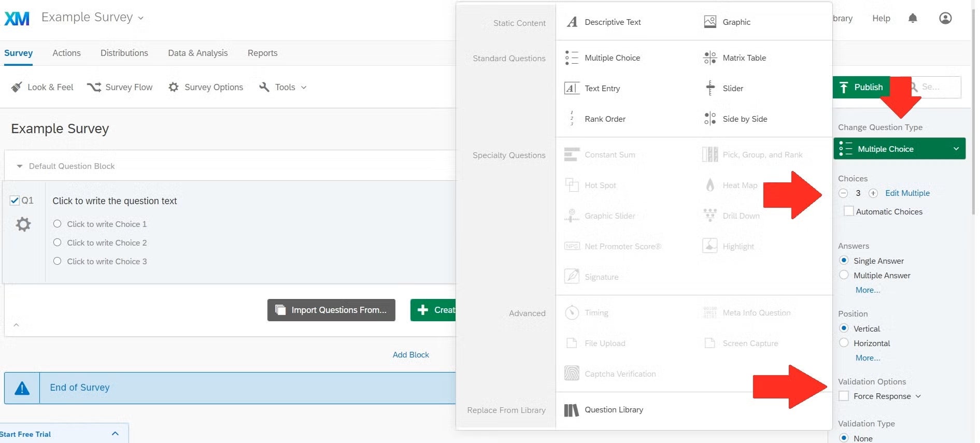This screenshot has width=980, height=443.
Task: Select the Meta Info Question type
Action: click(x=747, y=312)
